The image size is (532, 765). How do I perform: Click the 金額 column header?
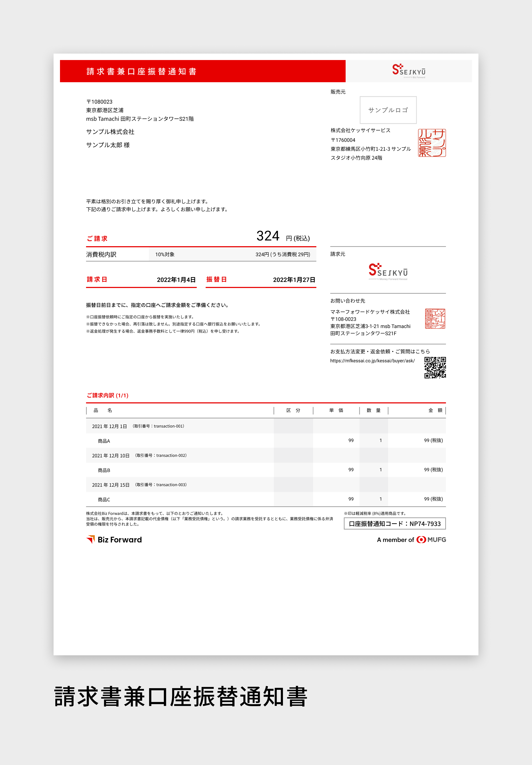435,411
